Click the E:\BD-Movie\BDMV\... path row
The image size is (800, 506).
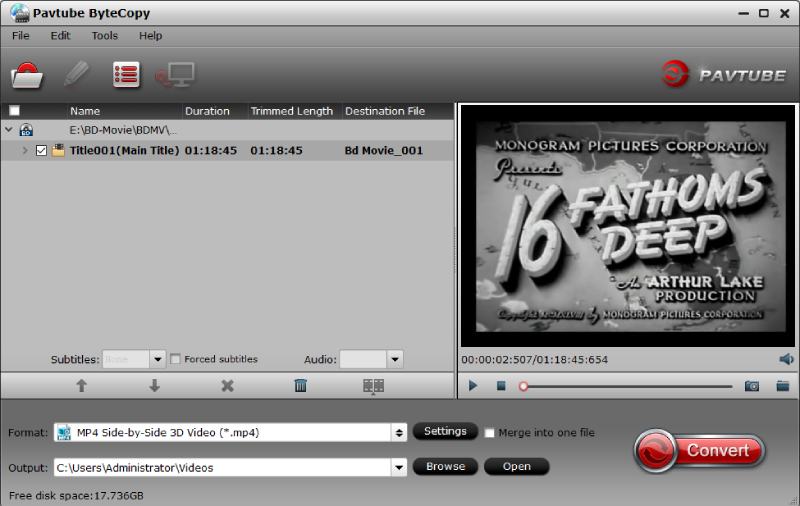pos(227,130)
